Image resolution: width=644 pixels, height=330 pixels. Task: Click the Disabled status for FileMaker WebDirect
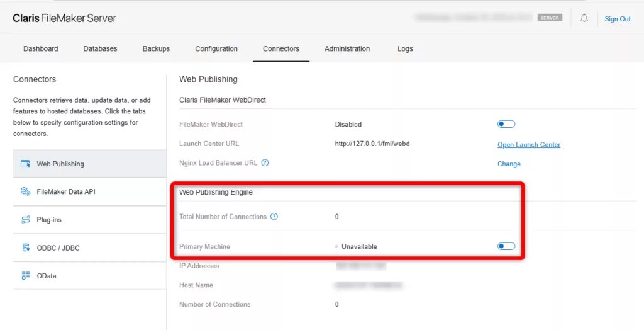(x=348, y=124)
